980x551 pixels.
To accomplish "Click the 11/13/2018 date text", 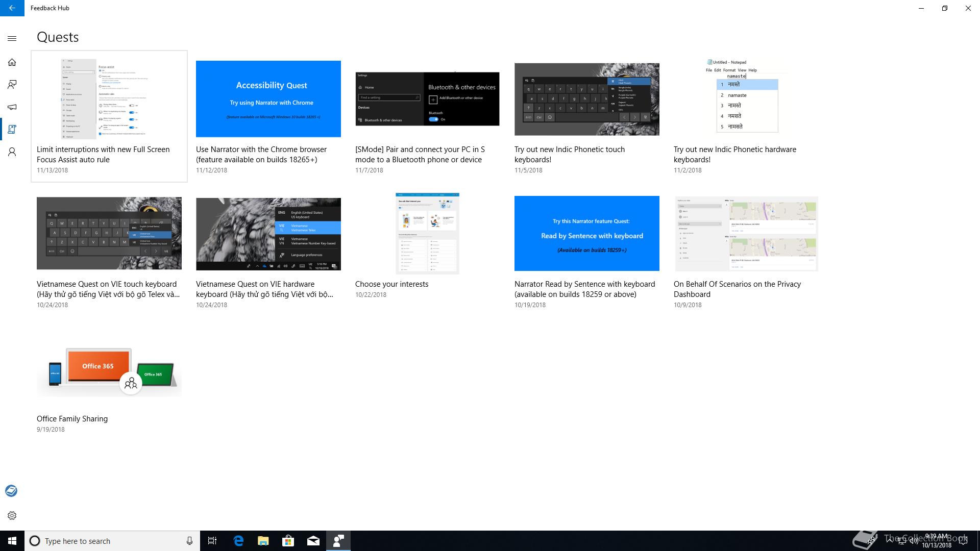I will click(52, 170).
